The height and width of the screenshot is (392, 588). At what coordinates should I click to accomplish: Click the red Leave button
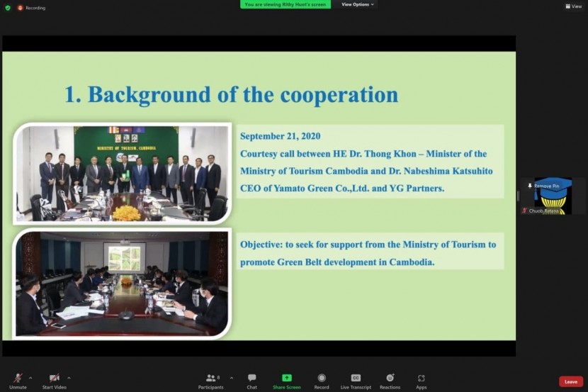pos(571,381)
